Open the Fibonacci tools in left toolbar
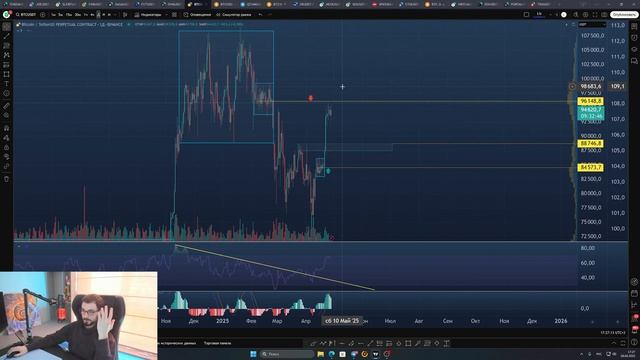640x360 pixels. click(7, 46)
